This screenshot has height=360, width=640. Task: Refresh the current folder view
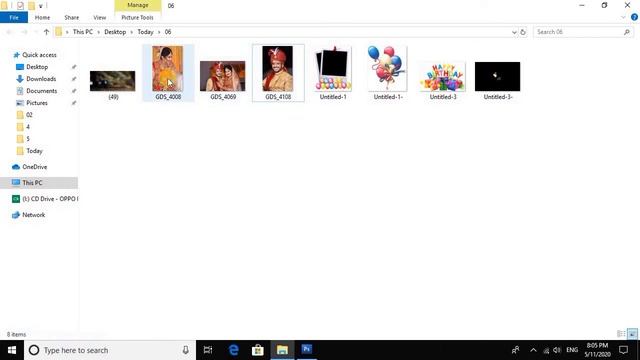[523, 32]
